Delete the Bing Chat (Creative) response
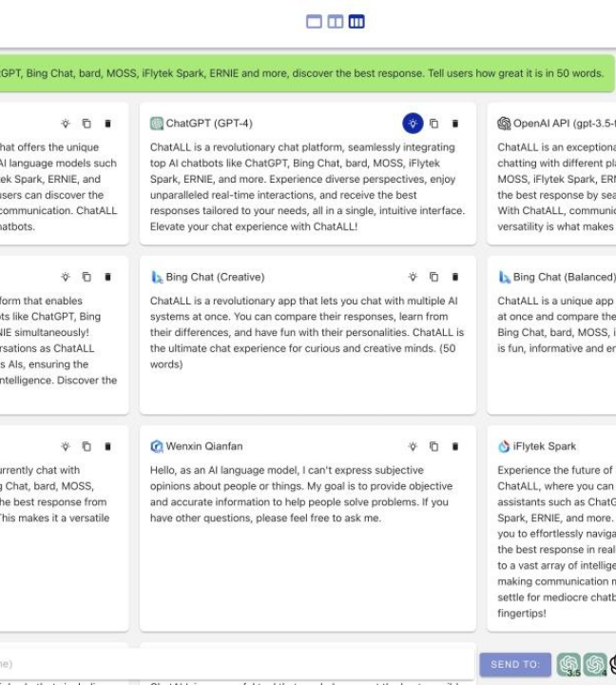This screenshot has width=616, height=685. pyautogui.click(x=455, y=277)
